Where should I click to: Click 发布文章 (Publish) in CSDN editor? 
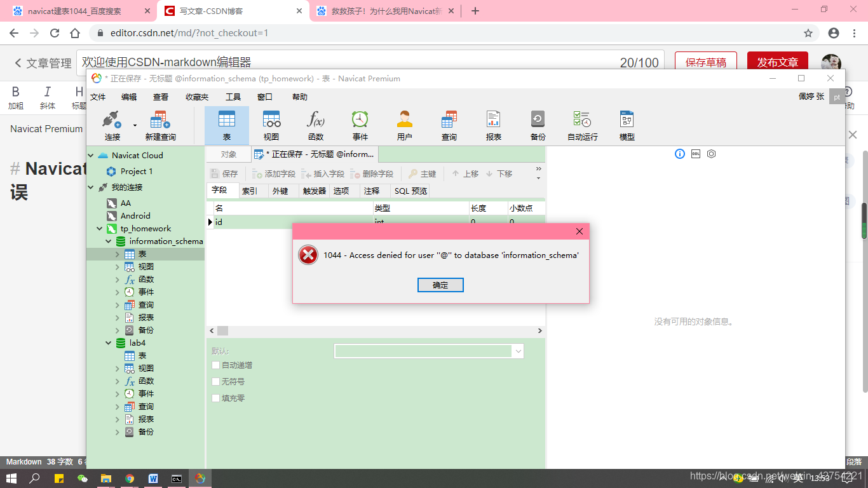(x=778, y=62)
